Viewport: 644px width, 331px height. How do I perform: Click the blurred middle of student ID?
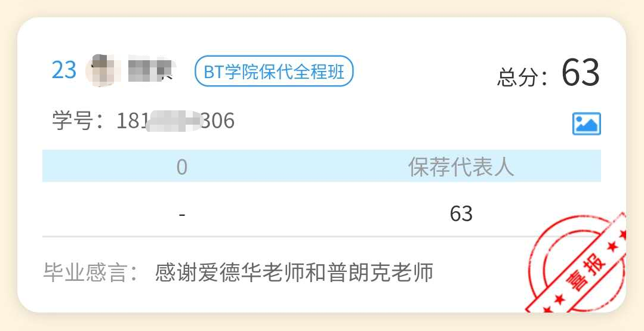[174, 121]
